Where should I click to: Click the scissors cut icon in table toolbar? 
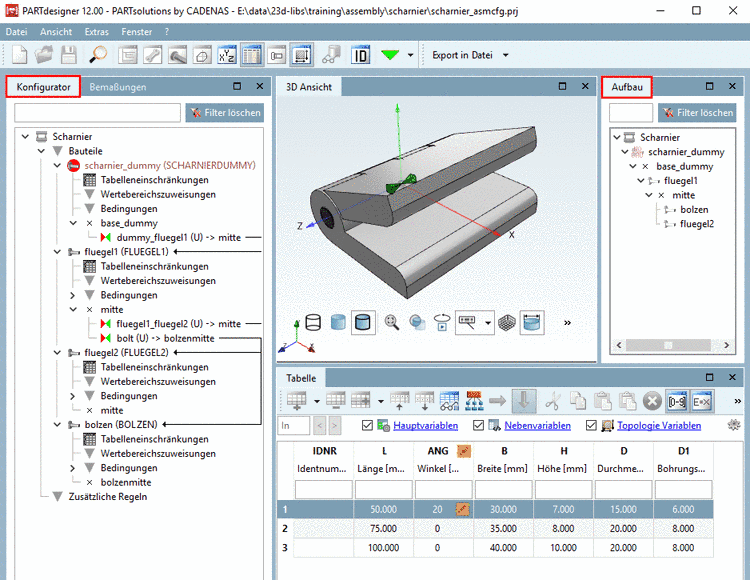[551, 400]
